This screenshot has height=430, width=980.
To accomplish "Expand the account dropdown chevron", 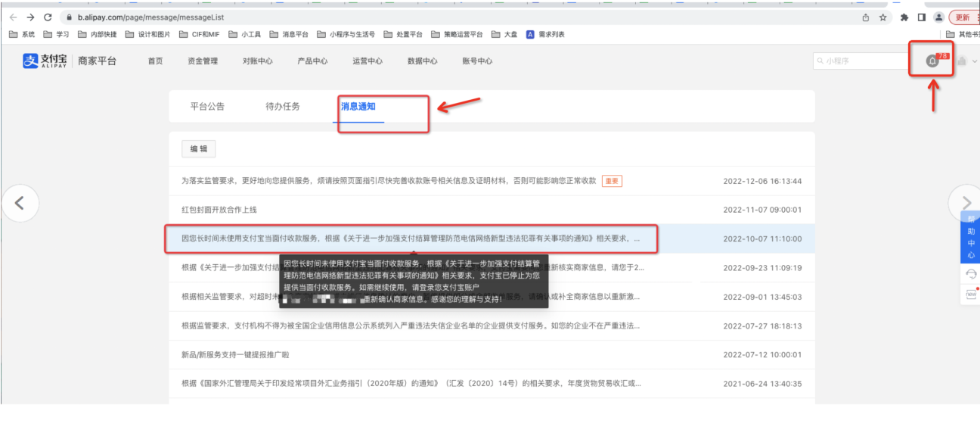I will (x=974, y=62).
